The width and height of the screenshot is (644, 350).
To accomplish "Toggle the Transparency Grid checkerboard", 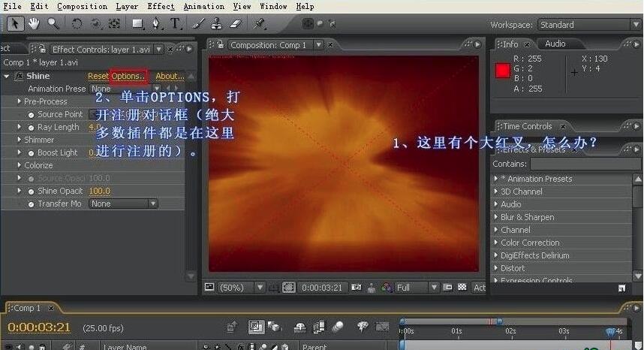I will 462,287.
